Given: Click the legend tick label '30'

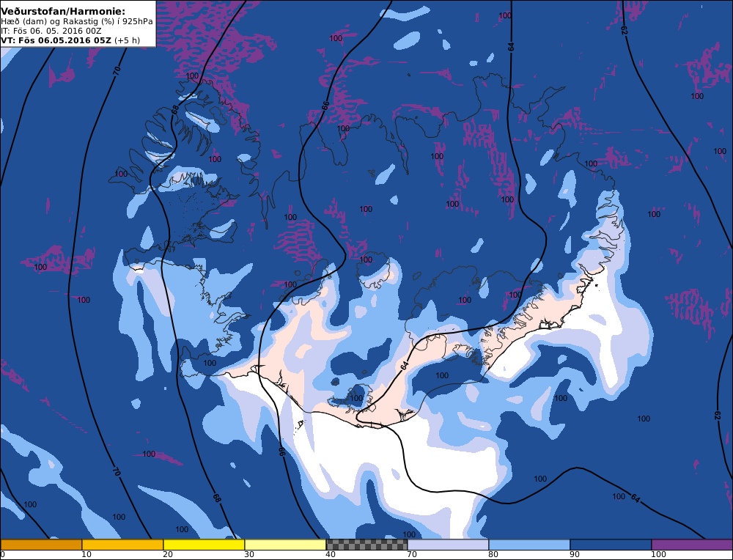Looking at the screenshot, I should point(249,554).
